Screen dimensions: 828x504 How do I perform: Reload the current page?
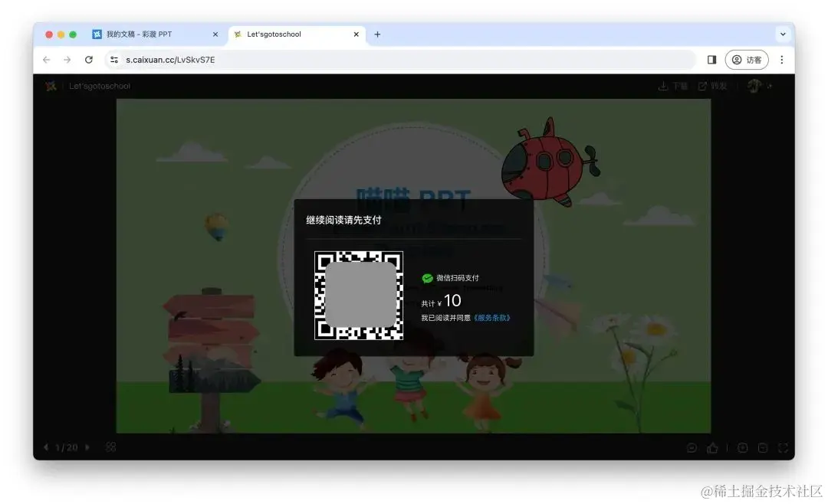click(89, 60)
